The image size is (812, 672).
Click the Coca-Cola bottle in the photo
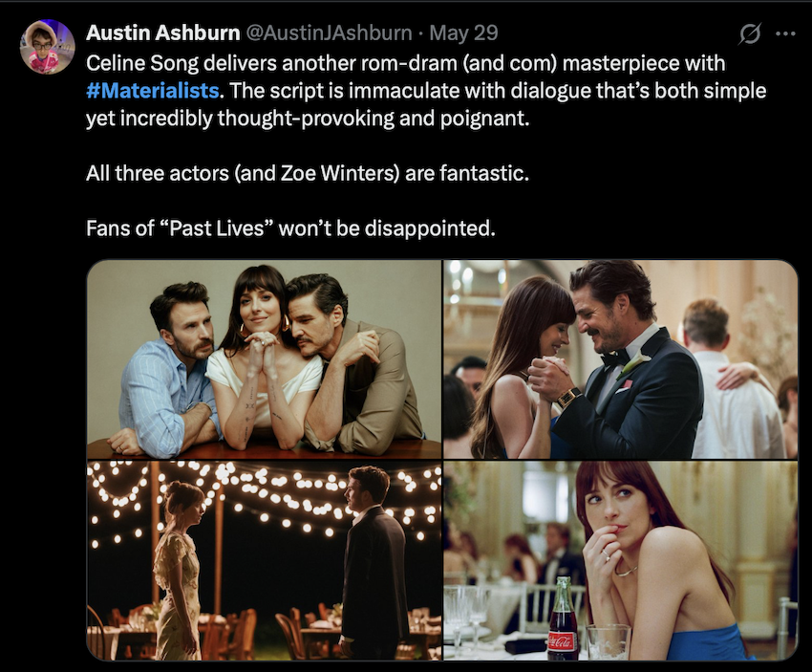point(563,619)
